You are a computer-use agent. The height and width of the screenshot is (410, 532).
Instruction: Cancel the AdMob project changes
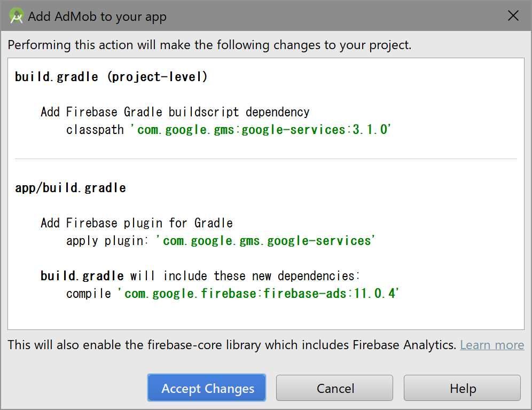[335, 388]
